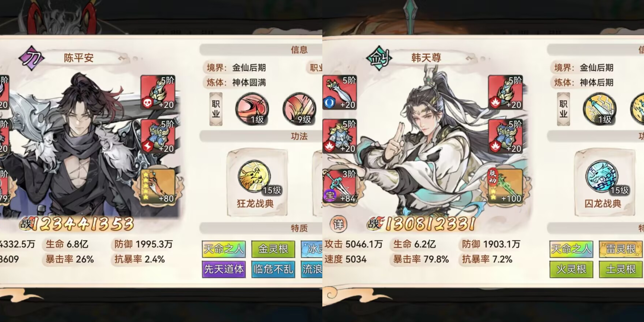Click the 金灵根 trait tag

[273, 249]
